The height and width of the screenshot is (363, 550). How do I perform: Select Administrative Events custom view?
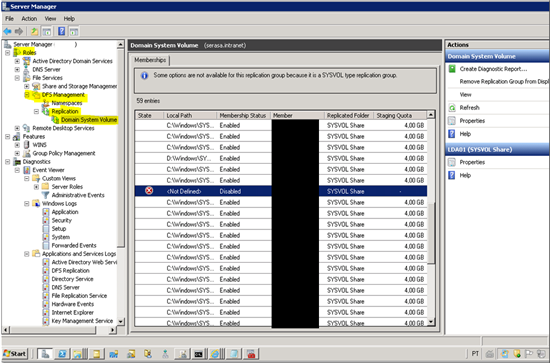pyautogui.click(x=78, y=195)
